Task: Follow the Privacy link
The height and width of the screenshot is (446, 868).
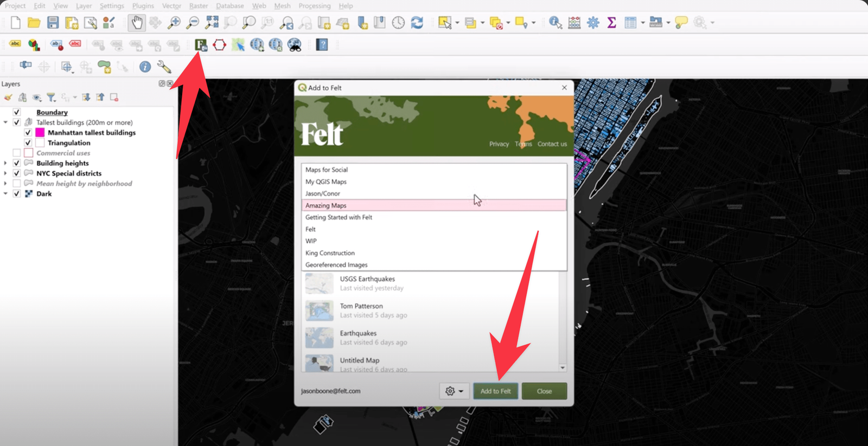Action: [x=499, y=144]
